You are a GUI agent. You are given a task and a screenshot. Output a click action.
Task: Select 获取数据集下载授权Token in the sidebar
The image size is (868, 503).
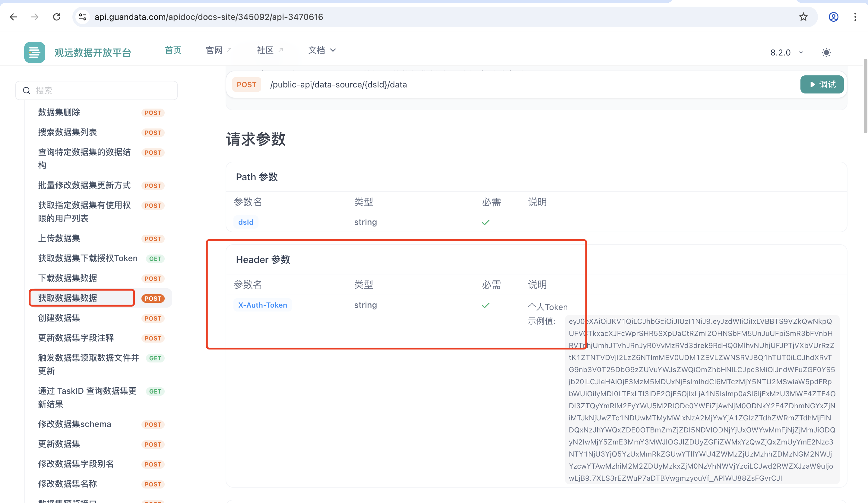(87, 258)
